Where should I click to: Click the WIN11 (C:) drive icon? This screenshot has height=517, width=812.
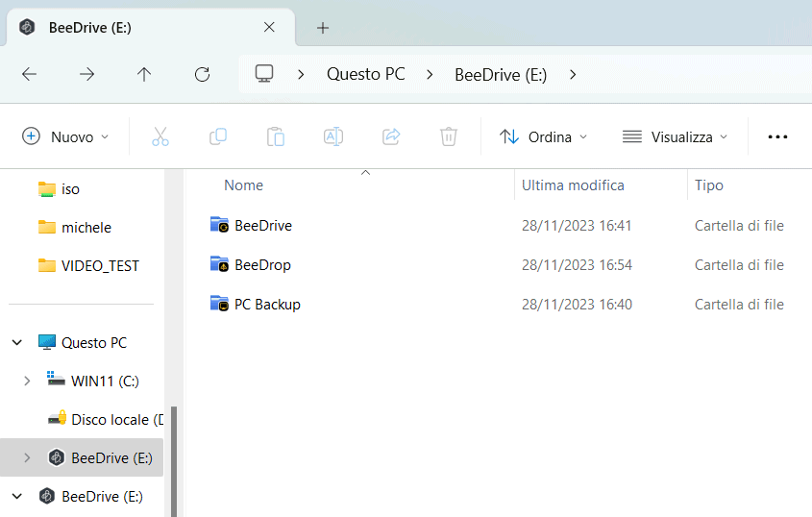tap(56, 380)
